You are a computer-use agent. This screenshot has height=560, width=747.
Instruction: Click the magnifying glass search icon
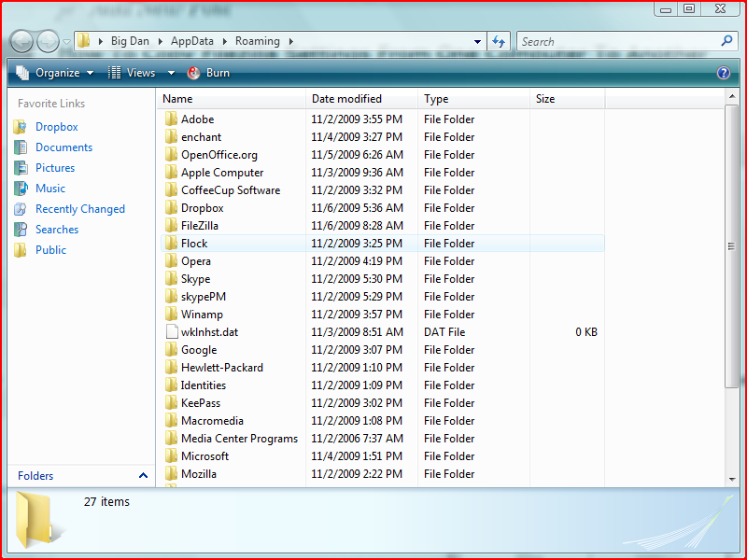(726, 41)
